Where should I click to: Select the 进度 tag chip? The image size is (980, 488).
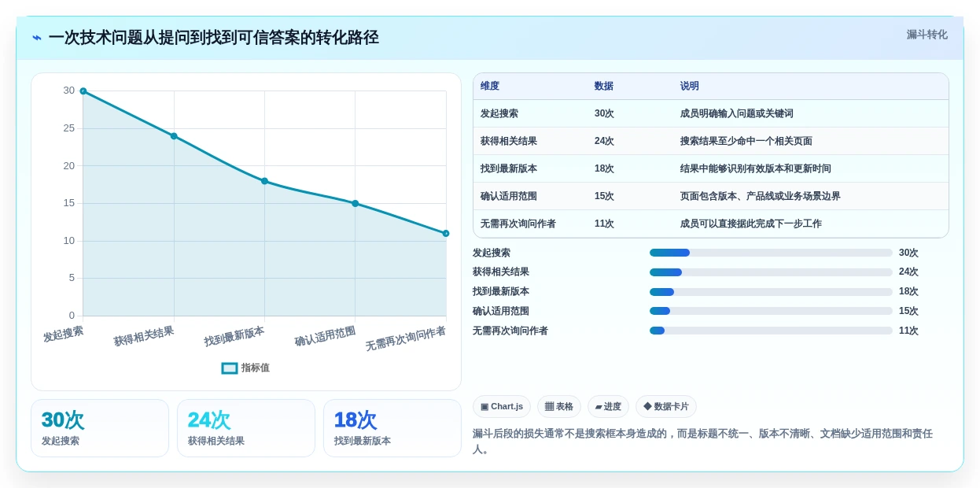click(x=608, y=407)
